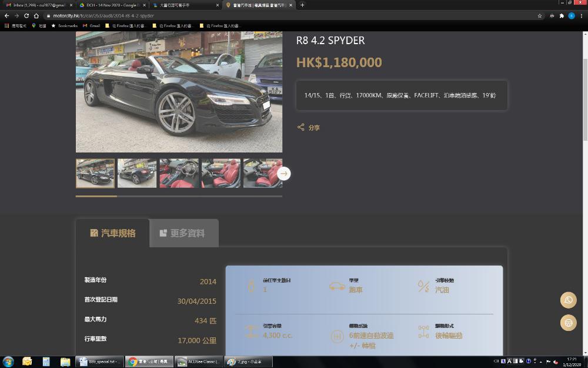
Task: Open the third Firefox imported bookmarks folder
Action: pyautogui.click(x=220, y=25)
